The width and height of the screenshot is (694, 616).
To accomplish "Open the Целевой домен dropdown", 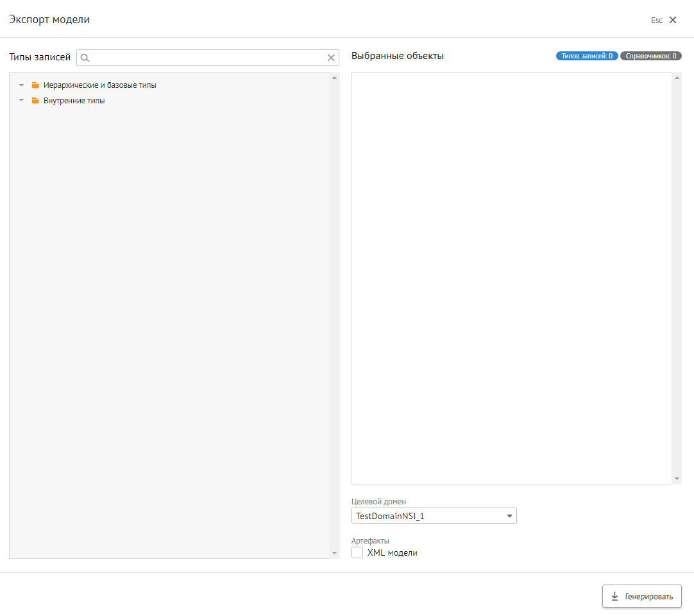I will coord(434,516).
